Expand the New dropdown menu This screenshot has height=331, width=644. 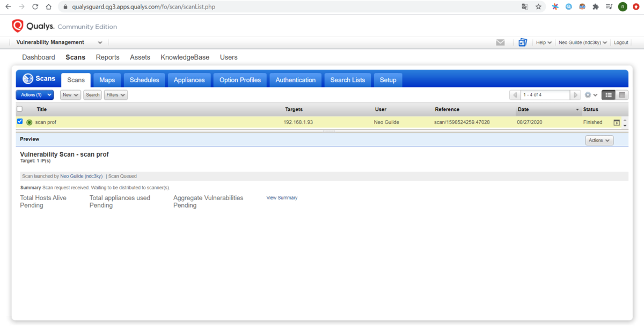(70, 94)
